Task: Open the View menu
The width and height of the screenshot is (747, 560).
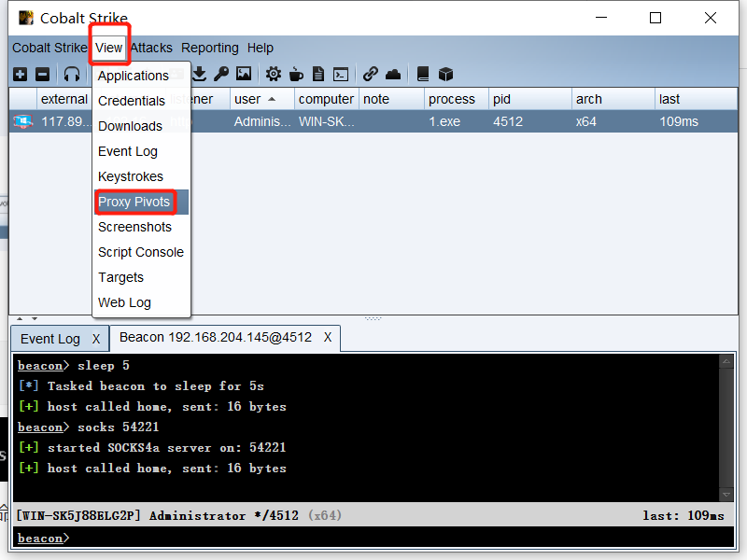Action: [x=109, y=49]
